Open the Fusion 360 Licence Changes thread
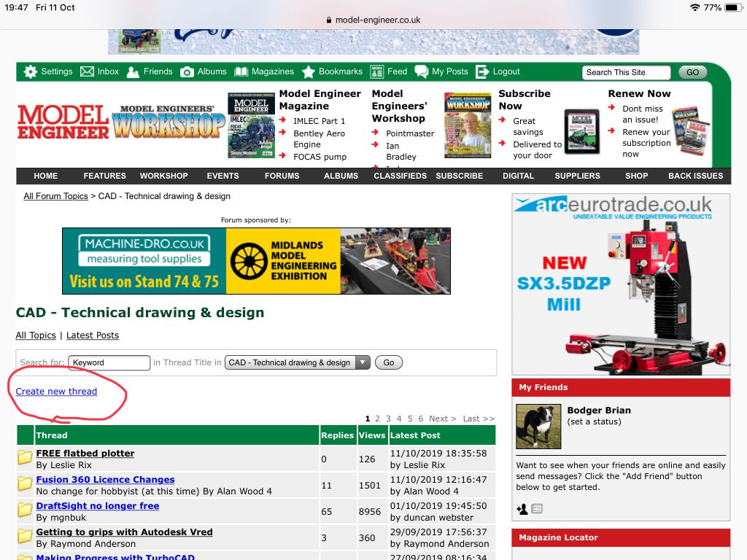 (x=105, y=480)
